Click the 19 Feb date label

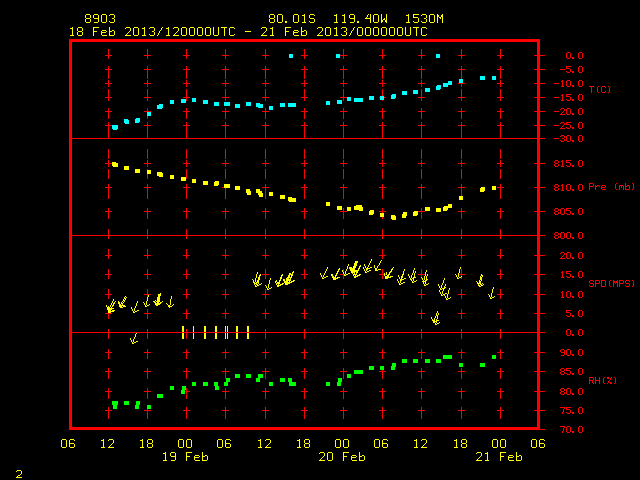185,457
